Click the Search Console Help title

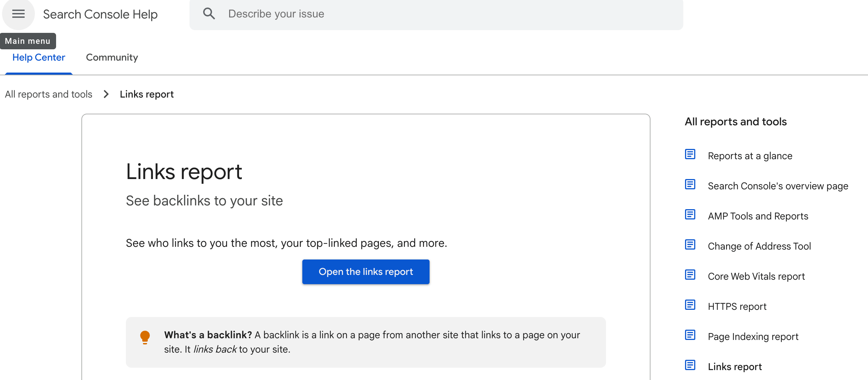tap(100, 14)
